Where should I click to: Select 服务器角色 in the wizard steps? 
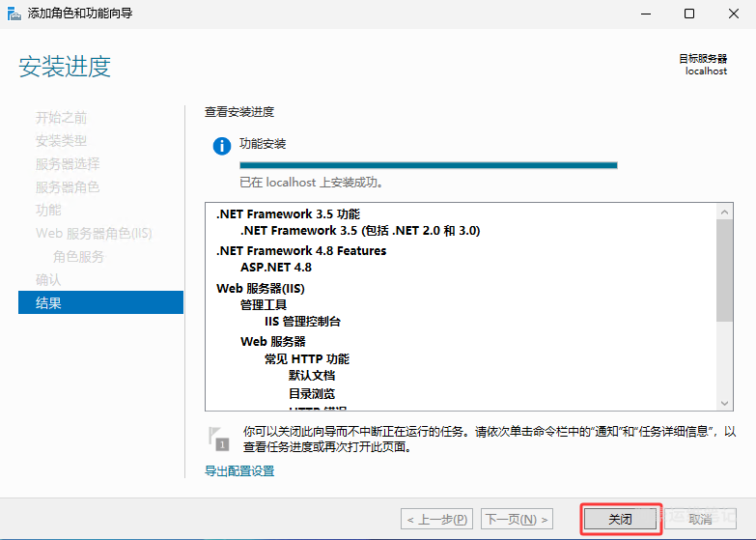[x=68, y=186]
